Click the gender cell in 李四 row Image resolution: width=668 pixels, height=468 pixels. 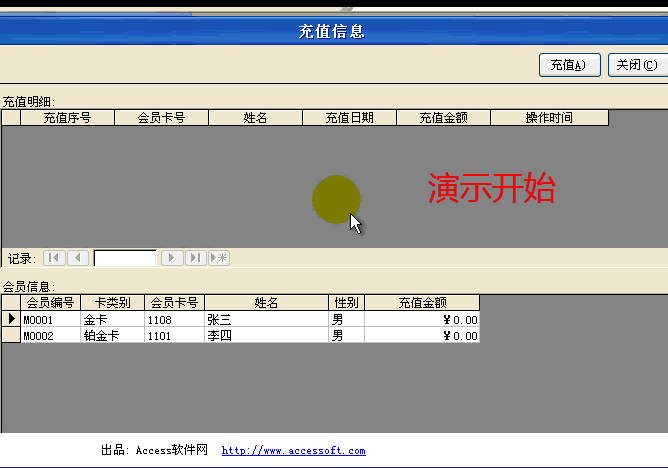click(x=346, y=335)
